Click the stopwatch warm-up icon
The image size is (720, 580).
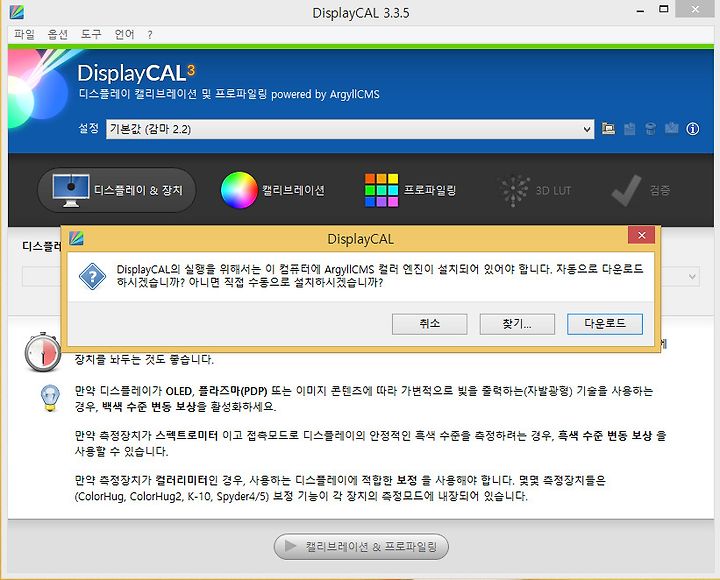pyautogui.click(x=43, y=352)
